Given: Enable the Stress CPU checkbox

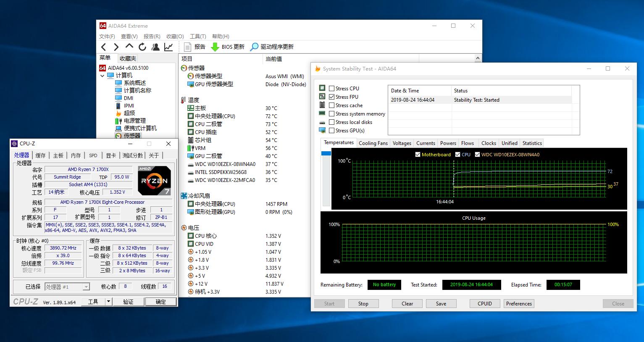Looking at the screenshot, I should pyautogui.click(x=332, y=88).
